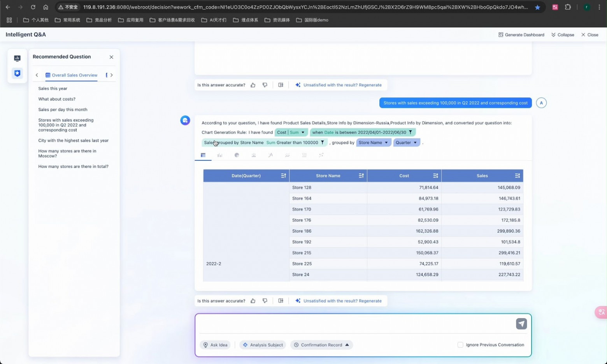Sort the Cost column

pyautogui.click(x=435, y=176)
